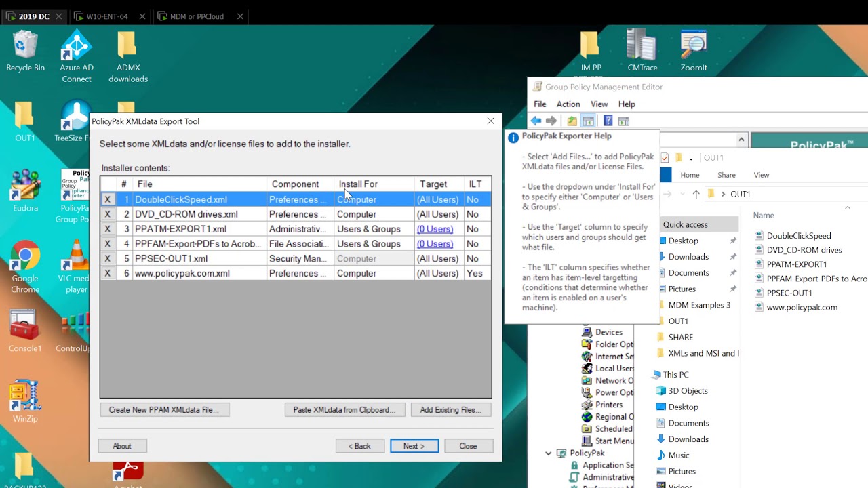Switch to the Home tab in File Explorer
868x488 pixels.
690,175
